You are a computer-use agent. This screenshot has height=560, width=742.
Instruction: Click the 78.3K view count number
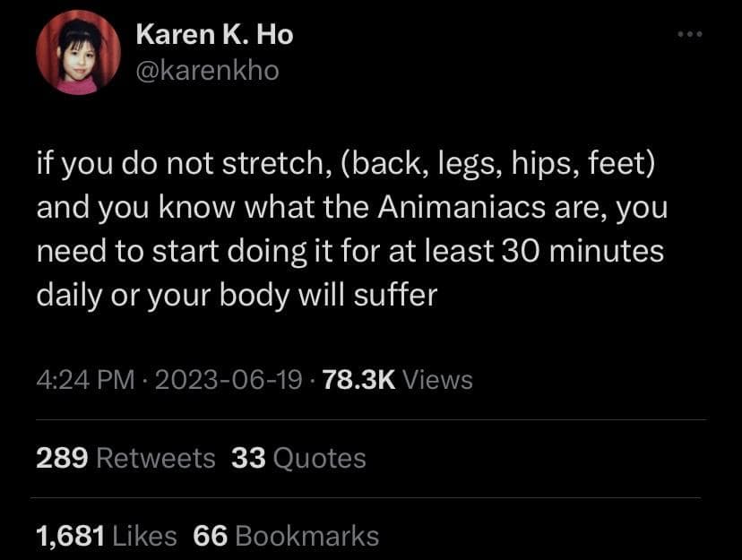(356, 380)
